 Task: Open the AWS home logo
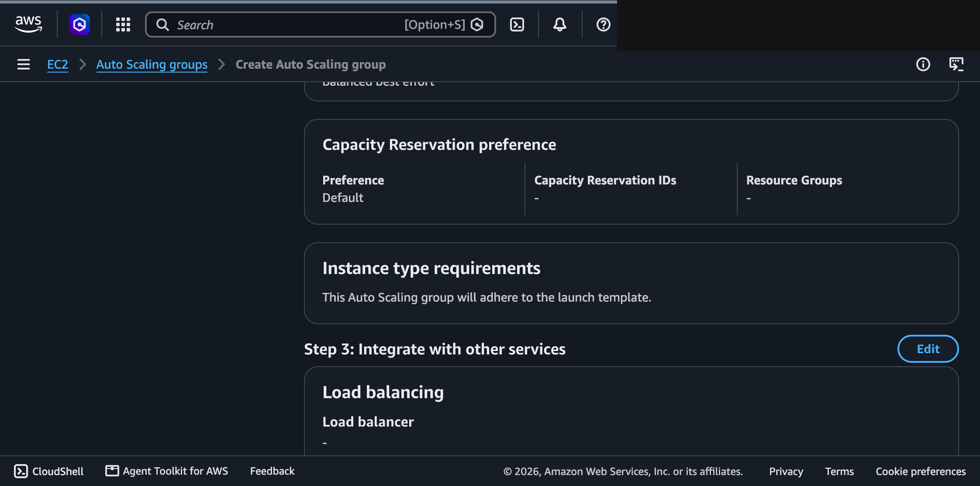click(x=28, y=24)
